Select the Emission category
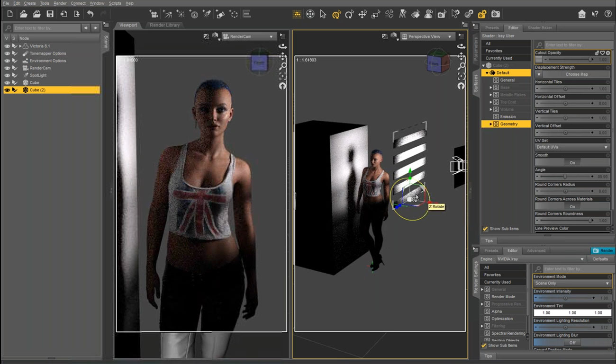This screenshot has height=364, width=616. tap(508, 116)
